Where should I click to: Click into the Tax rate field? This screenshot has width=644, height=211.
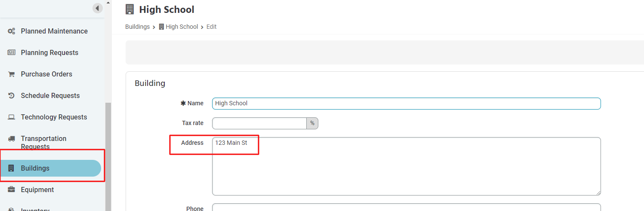(259, 123)
